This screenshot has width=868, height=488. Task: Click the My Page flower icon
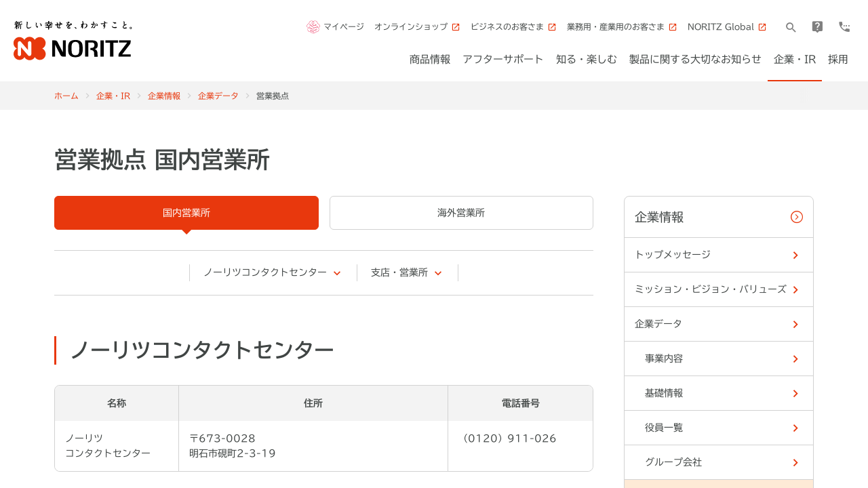point(313,27)
